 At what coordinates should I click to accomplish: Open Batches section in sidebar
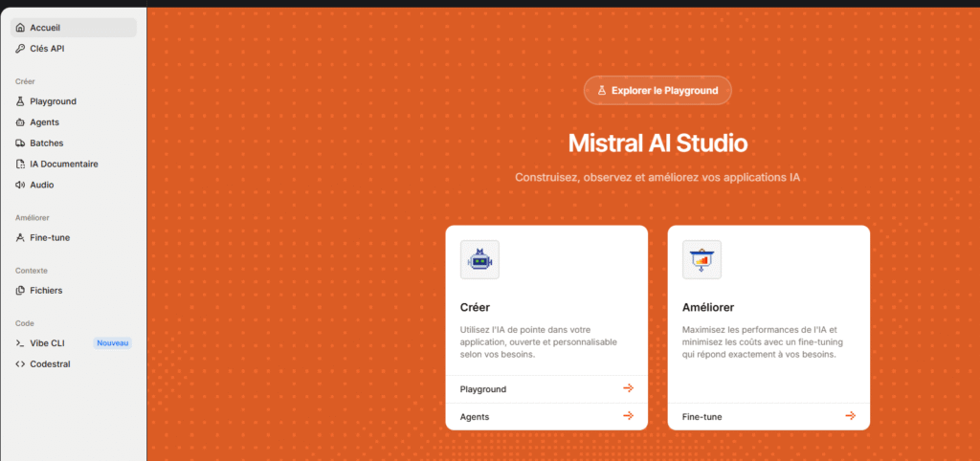point(74,143)
